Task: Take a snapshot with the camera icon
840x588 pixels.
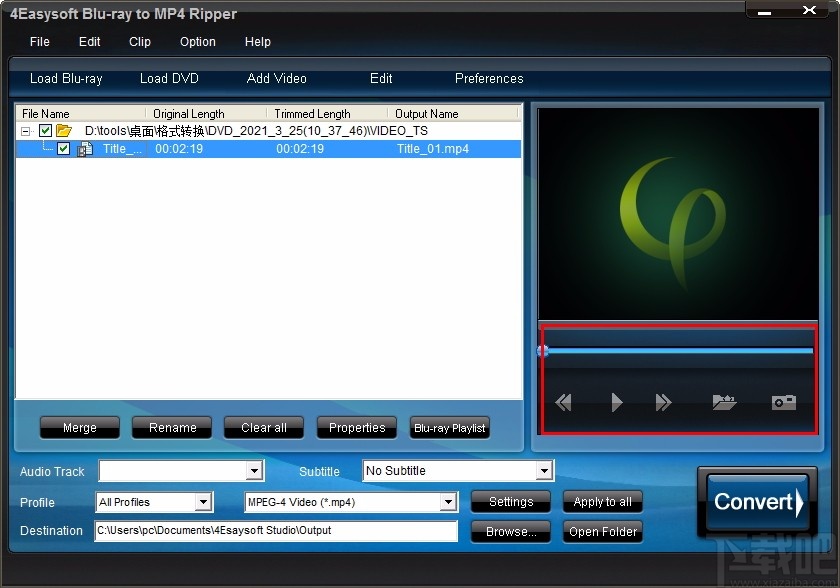Action: point(784,403)
